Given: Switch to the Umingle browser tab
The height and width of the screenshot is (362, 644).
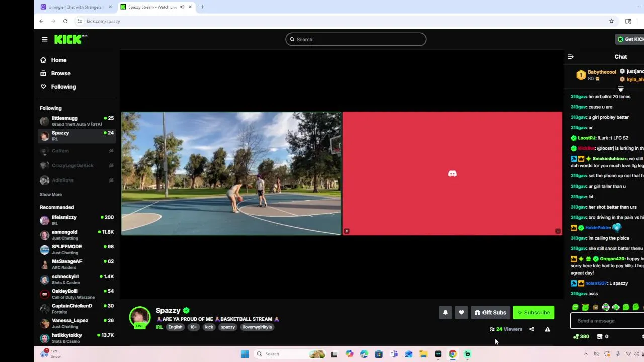Looking at the screenshot, I should click(76, 7).
